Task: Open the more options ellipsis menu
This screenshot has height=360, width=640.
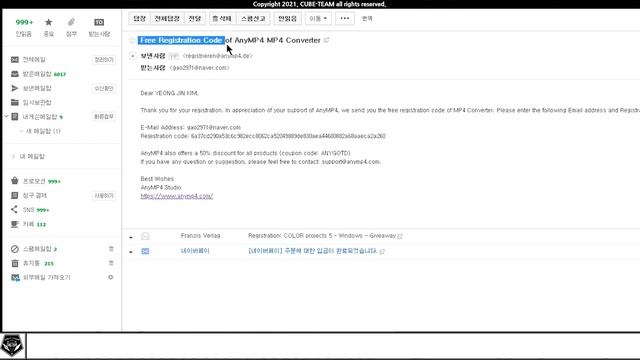Action: 345,18
